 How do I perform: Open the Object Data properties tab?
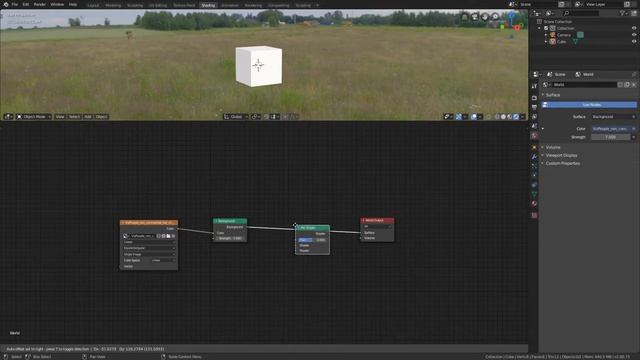pyautogui.click(x=534, y=194)
